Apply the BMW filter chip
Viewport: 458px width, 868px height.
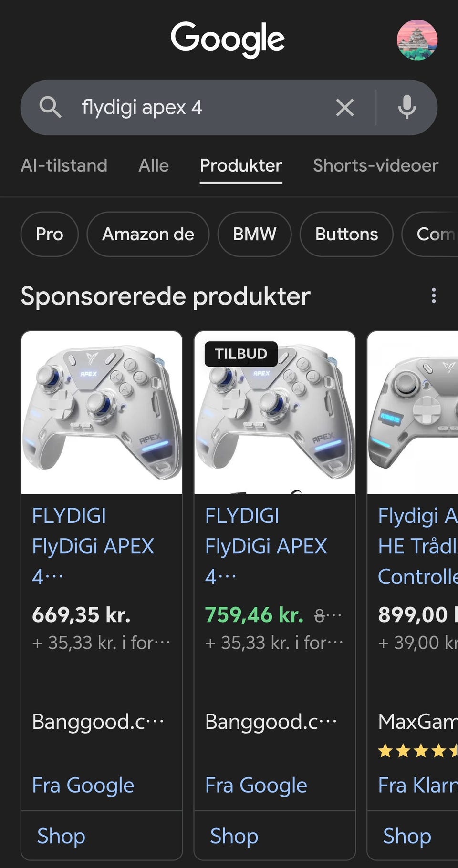click(254, 234)
